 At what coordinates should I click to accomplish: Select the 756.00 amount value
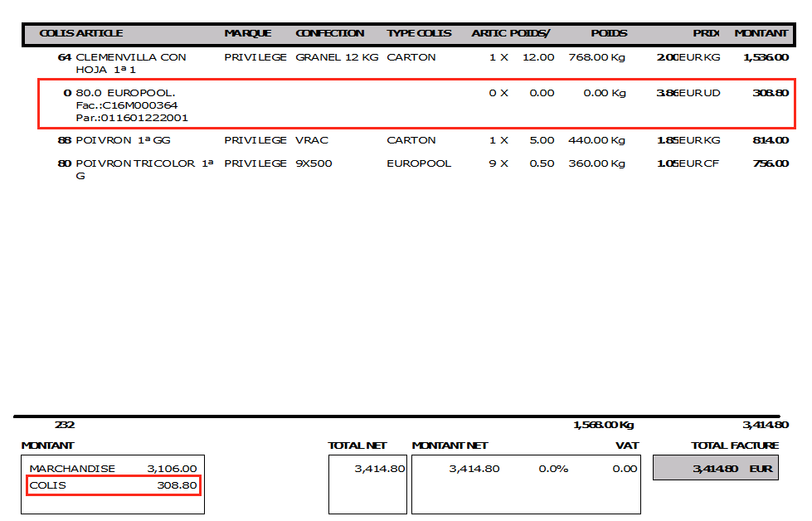(x=770, y=163)
